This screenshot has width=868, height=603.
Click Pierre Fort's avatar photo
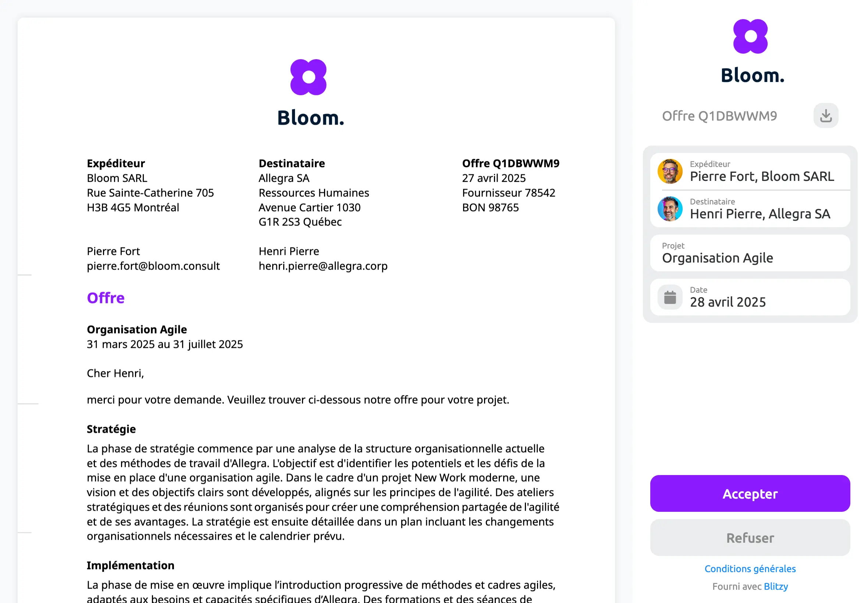670,172
